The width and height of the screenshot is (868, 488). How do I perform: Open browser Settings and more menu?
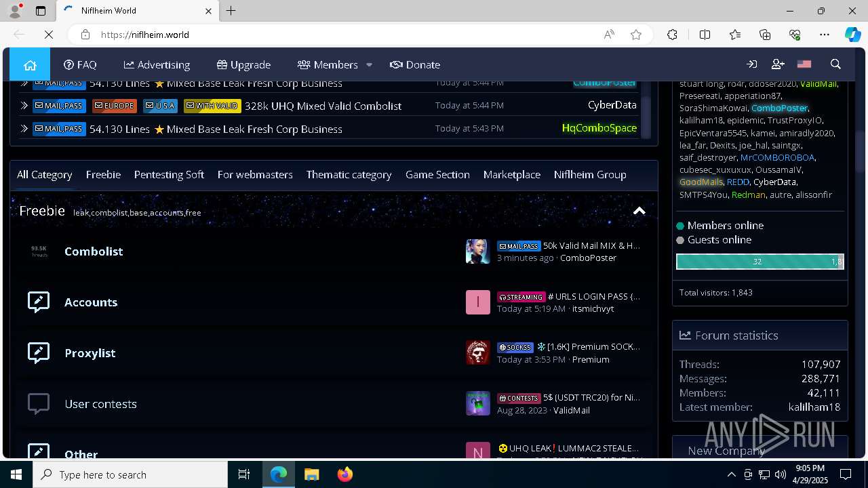pyautogui.click(x=825, y=35)
